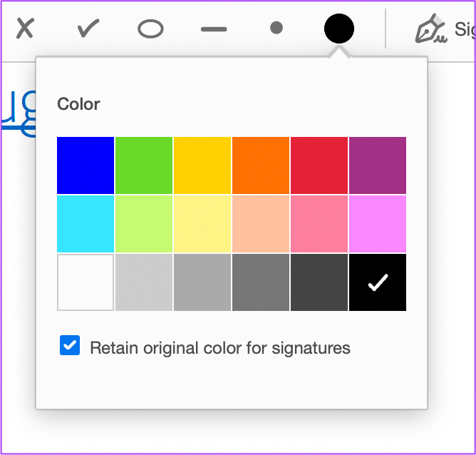Toggle Retain original color for signatures
Viewport: 476px width, 455px height.
point(70,345)
